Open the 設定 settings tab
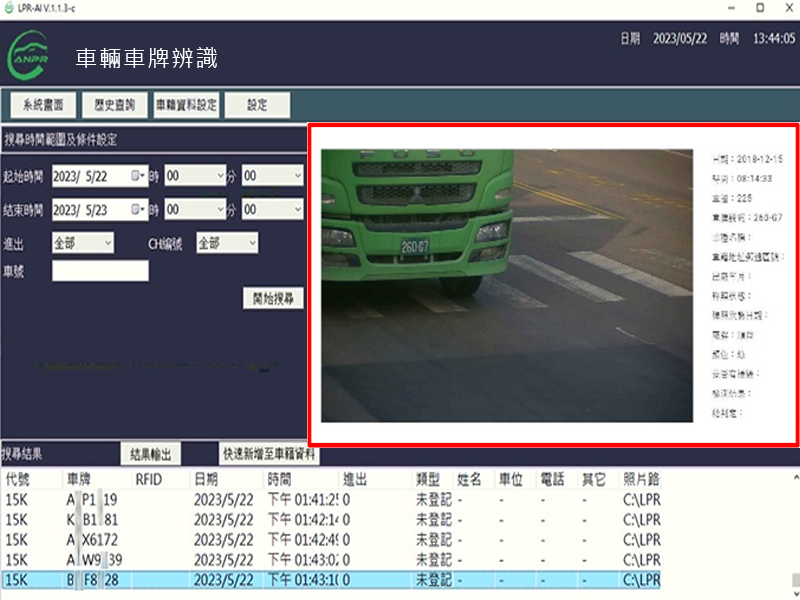The height and width of the screenshot is (600, 800). (x=258, y=104)
